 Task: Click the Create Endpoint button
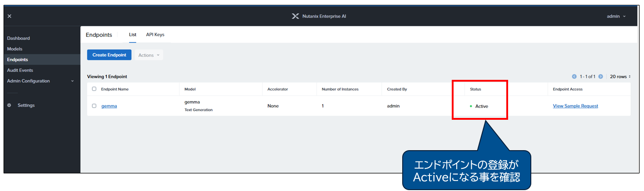pyautogui.click(x=109, y=55)
